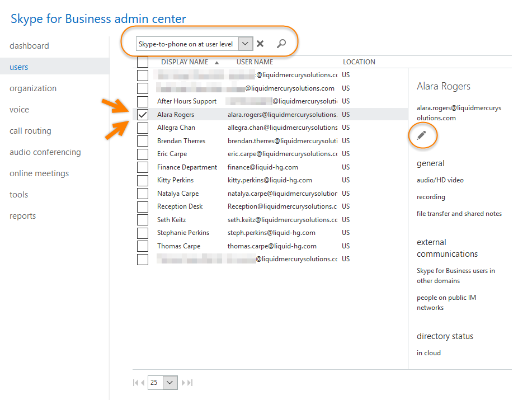Viewport: 532px width, 400px height.
Task: Click kitty.perkins@liquid-hg.com user name
Action: click(x=270, y=180)
